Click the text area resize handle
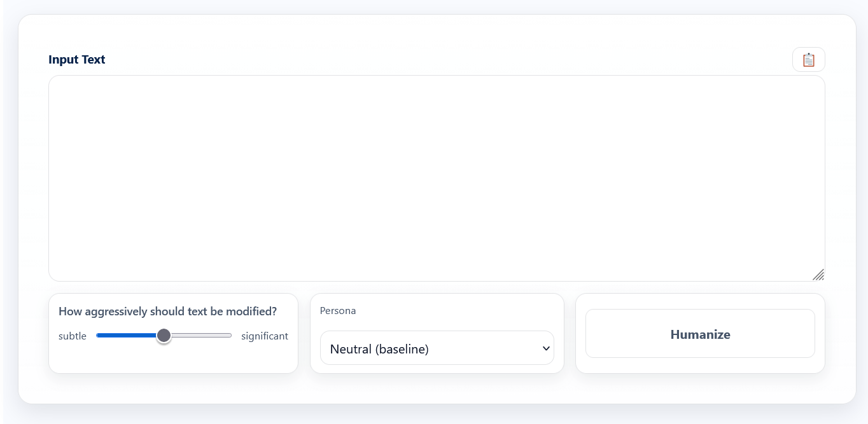Viewport: 868px width, 424px height. click(818, 275)
